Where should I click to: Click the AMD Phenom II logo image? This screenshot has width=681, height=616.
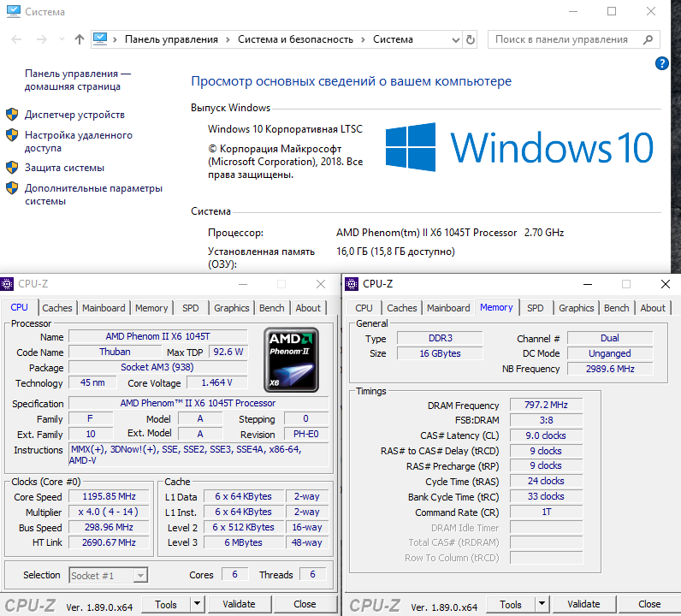292,359
